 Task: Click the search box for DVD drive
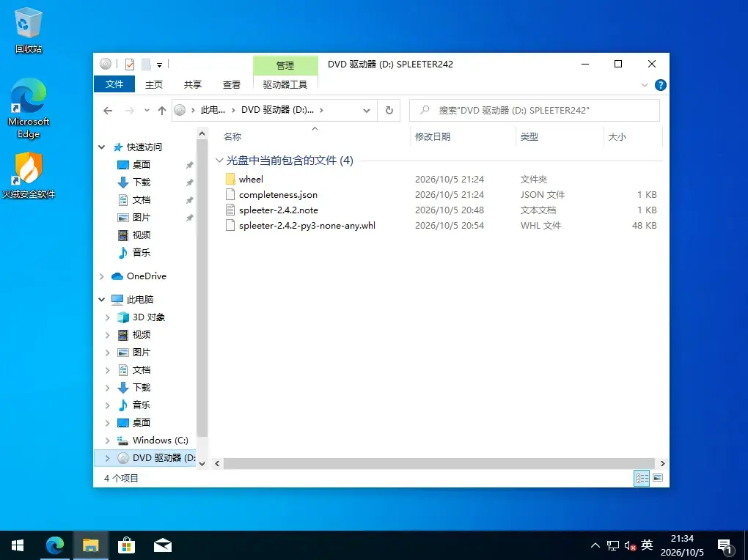[535, 110]
